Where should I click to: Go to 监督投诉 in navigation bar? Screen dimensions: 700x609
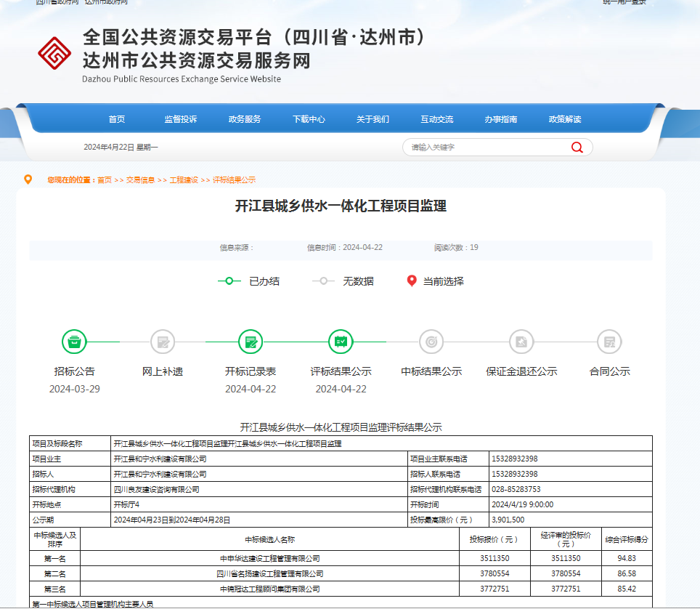tap(181, 119)
